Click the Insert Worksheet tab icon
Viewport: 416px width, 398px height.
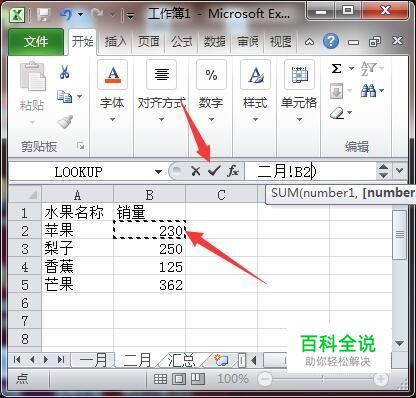pos(221,360)
